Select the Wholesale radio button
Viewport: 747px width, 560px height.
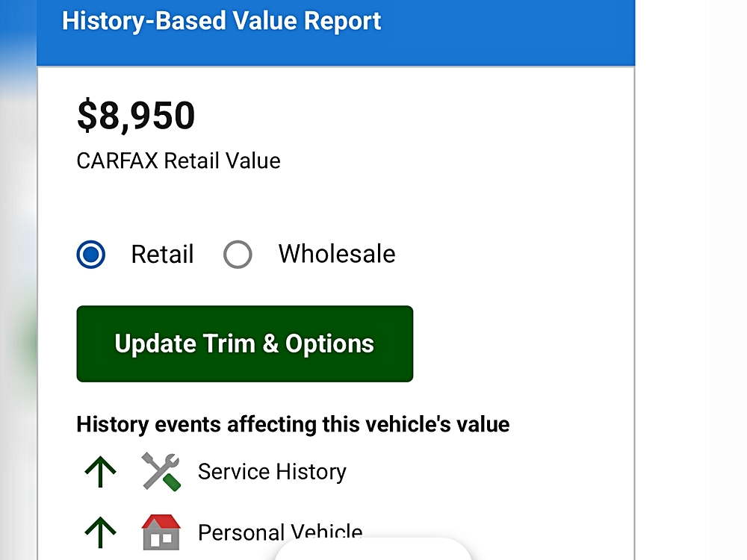238,255
